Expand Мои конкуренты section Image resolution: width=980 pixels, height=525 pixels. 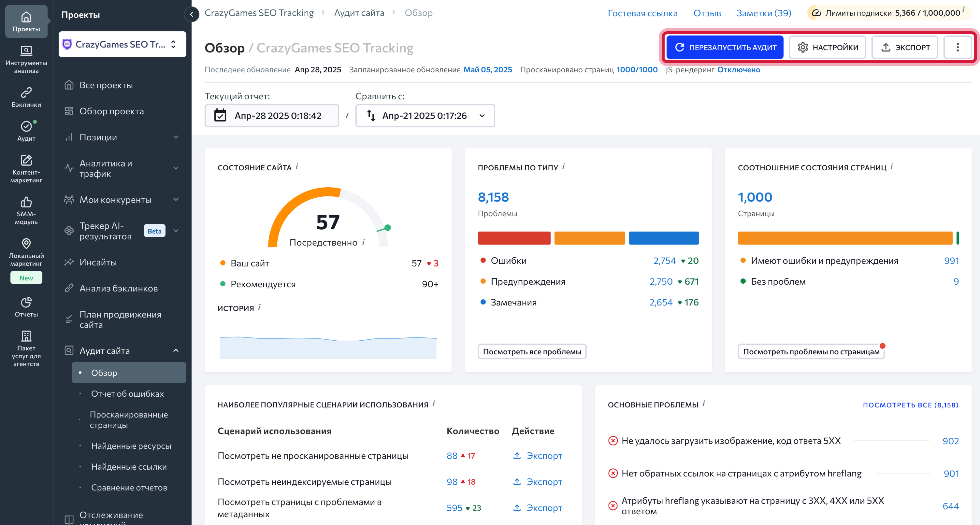pos(176,199)
